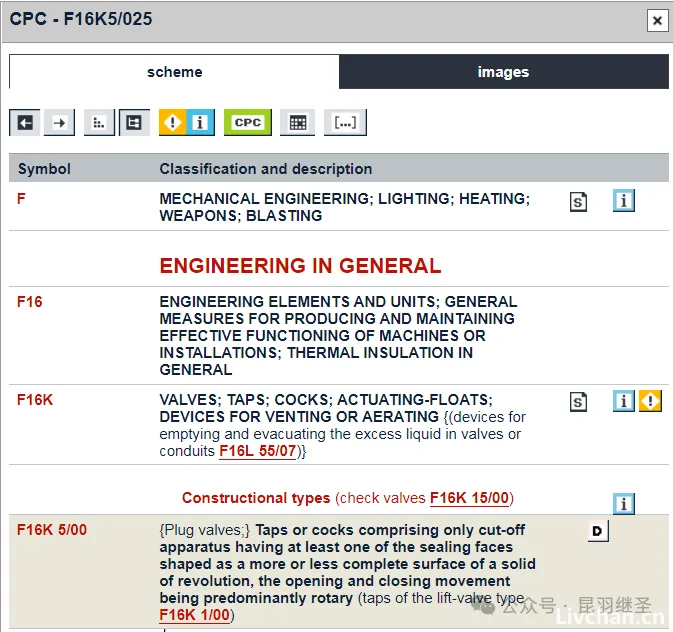Screen dimensions: 673x632
Task: Click the S icon in the F16K VALVES row
Action: coord(578,402)
